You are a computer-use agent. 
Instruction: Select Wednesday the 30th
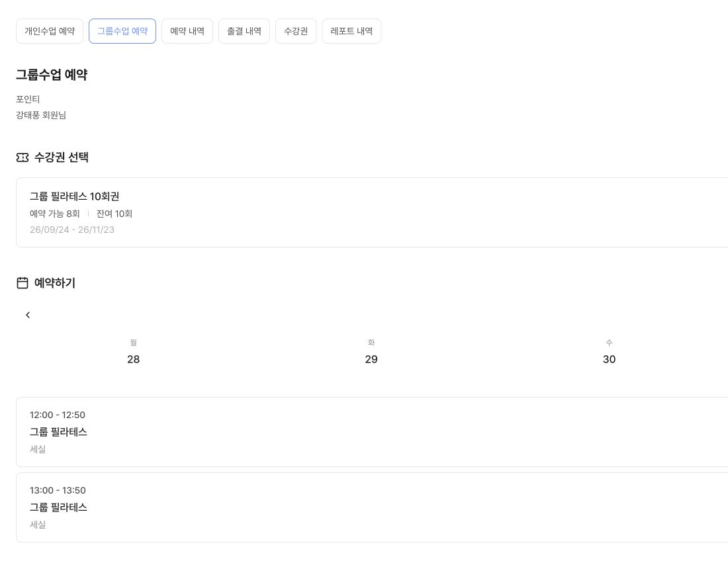[x=609, y=352]
